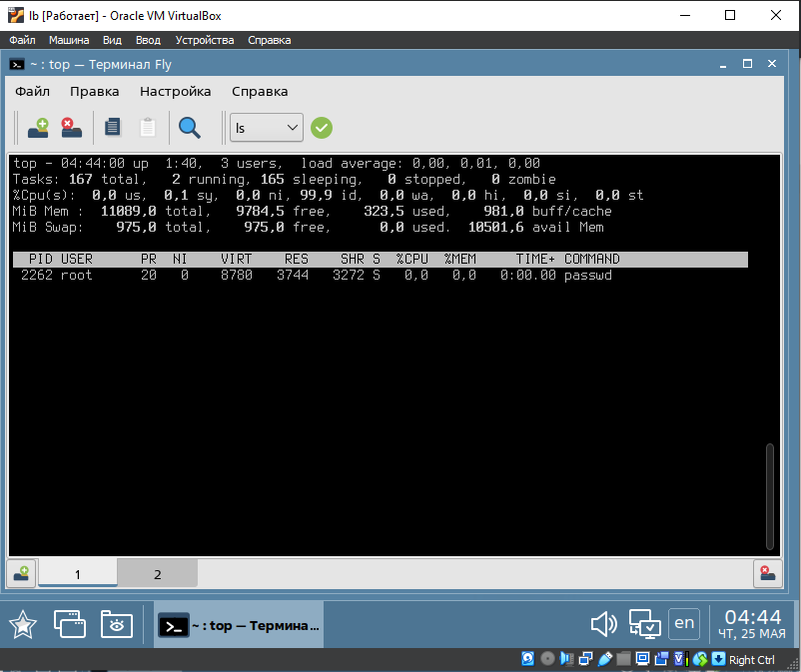The image size is (801, 672).
Task: Open a new terminal tab from the toolbar
Action: [38, 128]
